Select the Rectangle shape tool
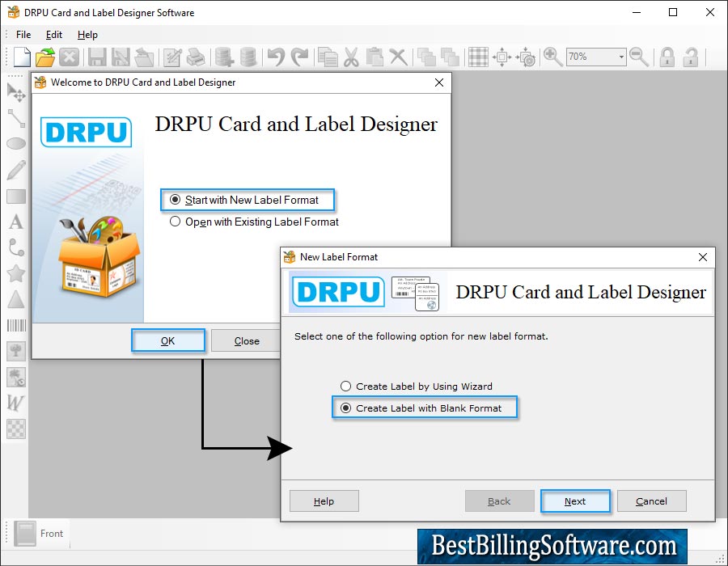The width and height of the screenshot is (728, 566). [16, 196]
